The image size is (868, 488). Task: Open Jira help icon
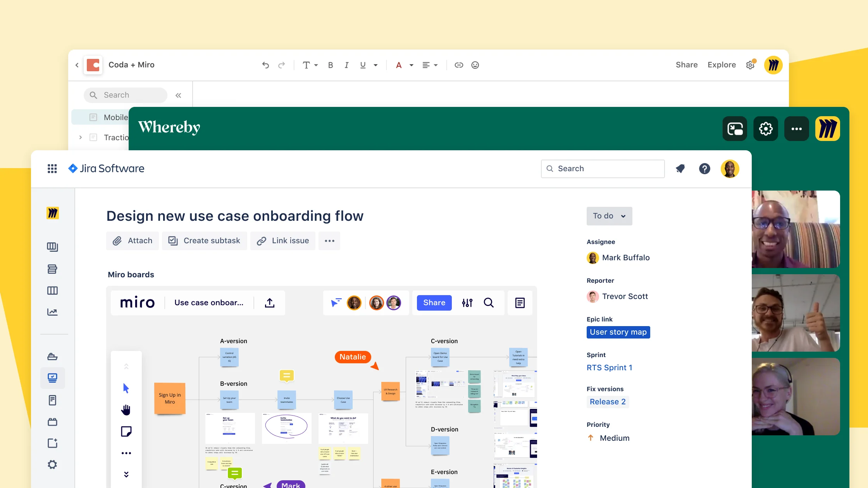pyautogui.click(x=704, y=168)
